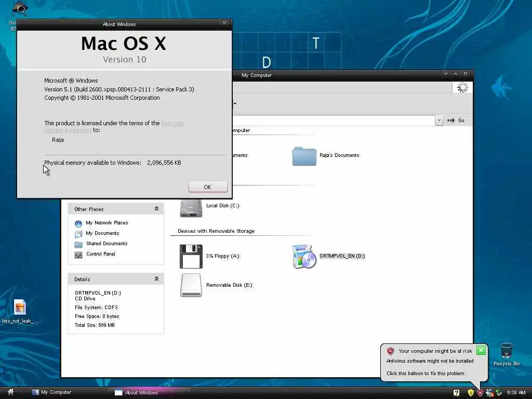532x399 pixels.
Task: Click the 'Raja' licensee name text
Action: (58, 140)
